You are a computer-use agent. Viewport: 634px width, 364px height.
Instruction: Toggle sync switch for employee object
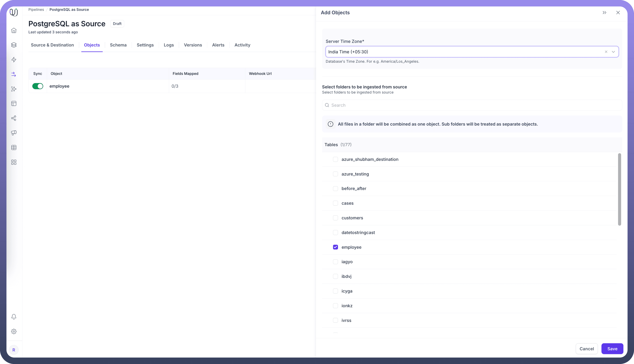pyautogui.click(x=38, y=86)
